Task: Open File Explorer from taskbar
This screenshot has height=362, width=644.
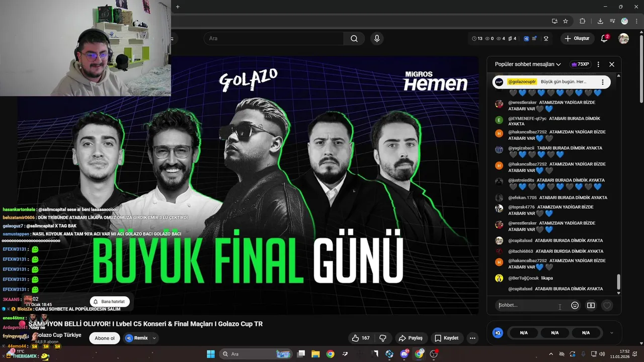Action: coord(315,354)
